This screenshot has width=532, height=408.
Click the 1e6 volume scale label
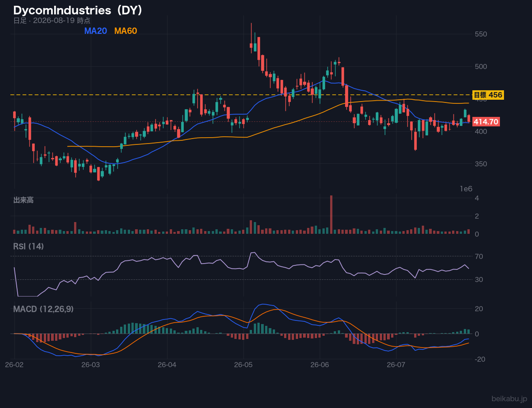[466, 189]
